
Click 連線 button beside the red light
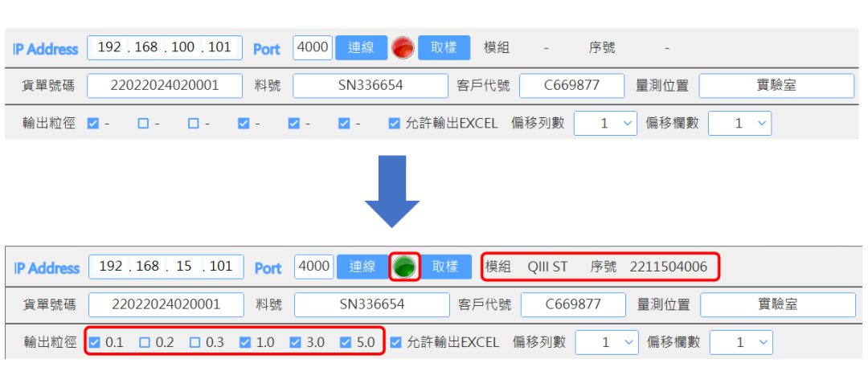click(361, 47)
